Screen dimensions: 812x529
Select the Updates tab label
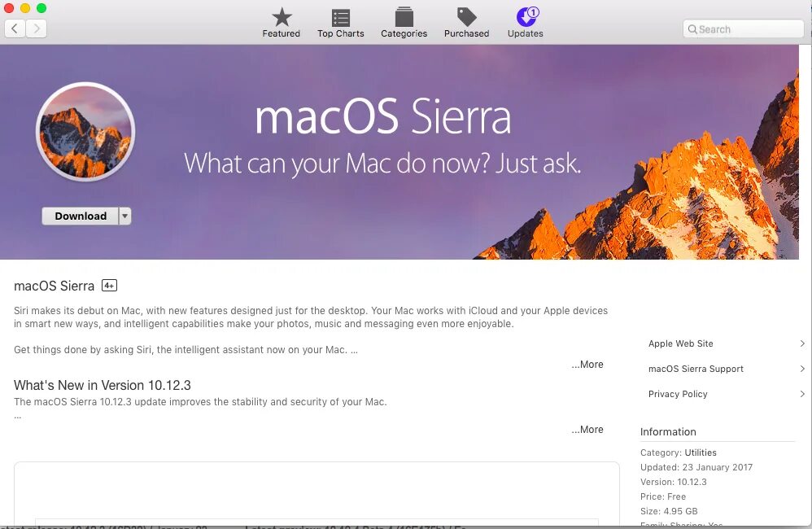pos(525,33)
